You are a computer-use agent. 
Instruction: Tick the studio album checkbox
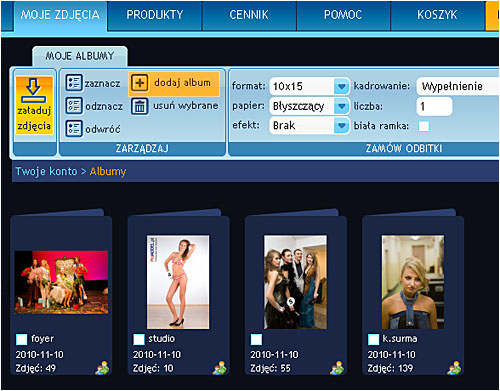point(139,339)
